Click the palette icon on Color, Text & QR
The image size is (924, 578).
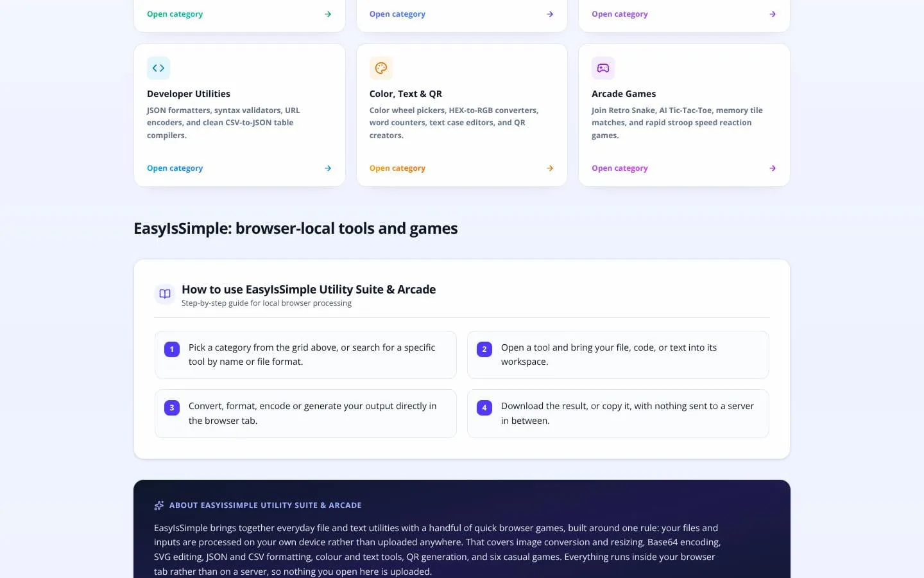point(381,68)
